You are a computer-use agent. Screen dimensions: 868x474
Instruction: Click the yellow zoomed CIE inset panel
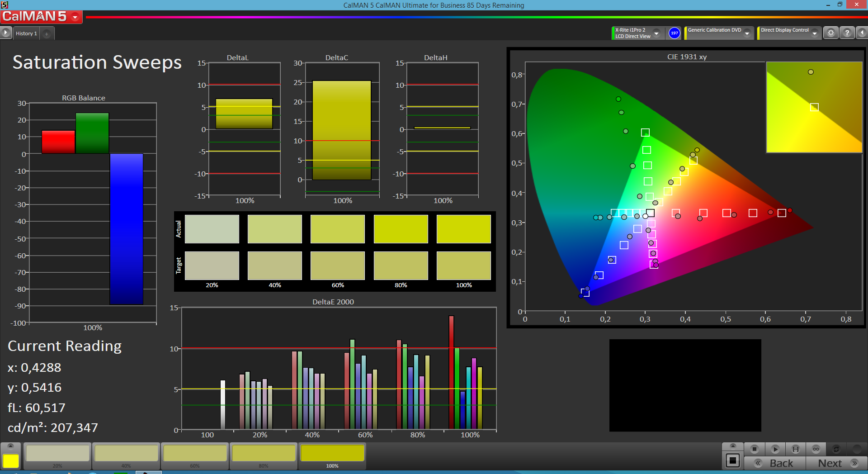pyautogui.click(x=814, y=107)
